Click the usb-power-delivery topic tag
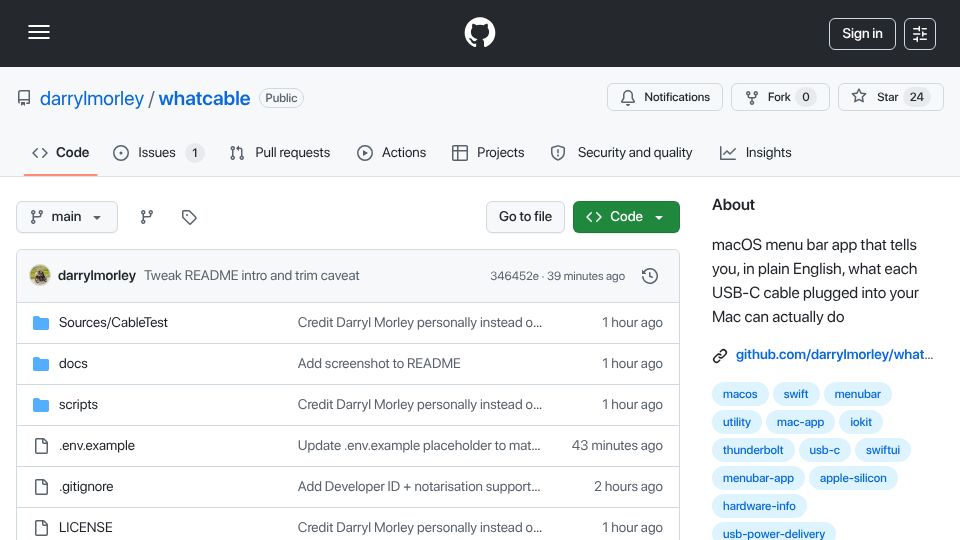This screenshot has height=540, width=960. (x=774, y=533)
